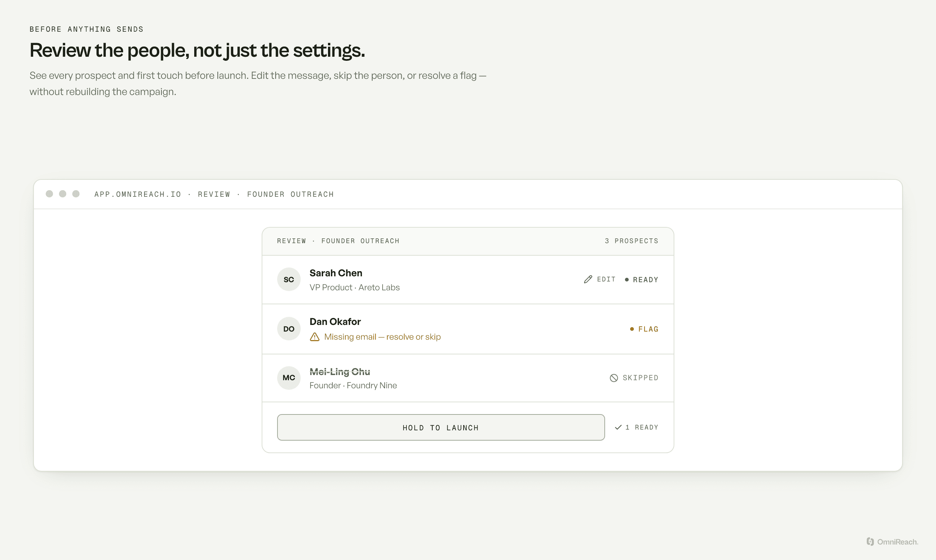Viewport: 936px width, 560px height.
Task: Click the pencil edit icon for Sarah Chen
Action: pos(588,279)
